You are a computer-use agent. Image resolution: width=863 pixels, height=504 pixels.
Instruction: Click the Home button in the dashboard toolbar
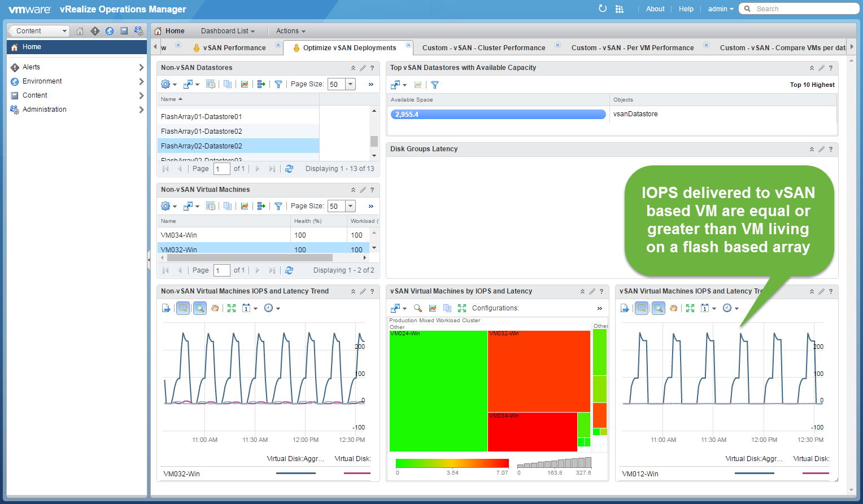(x=169, y=31)
